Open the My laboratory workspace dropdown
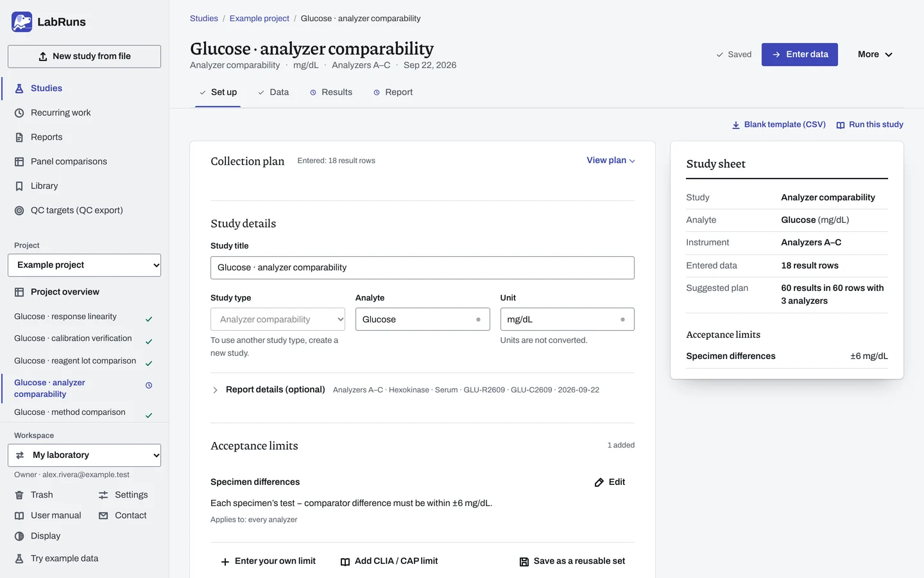 point(84,455)
